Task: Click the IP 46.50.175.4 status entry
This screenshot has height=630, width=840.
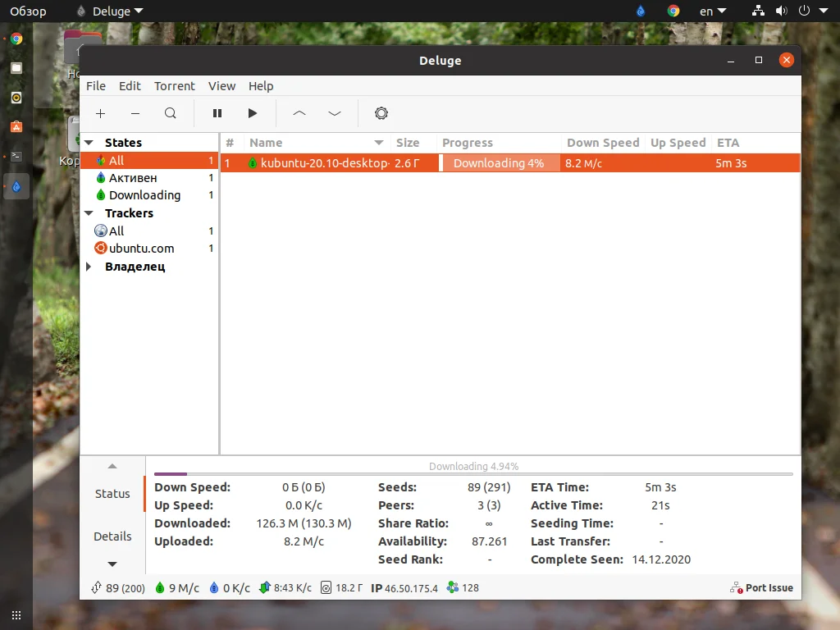Action: 404,587
